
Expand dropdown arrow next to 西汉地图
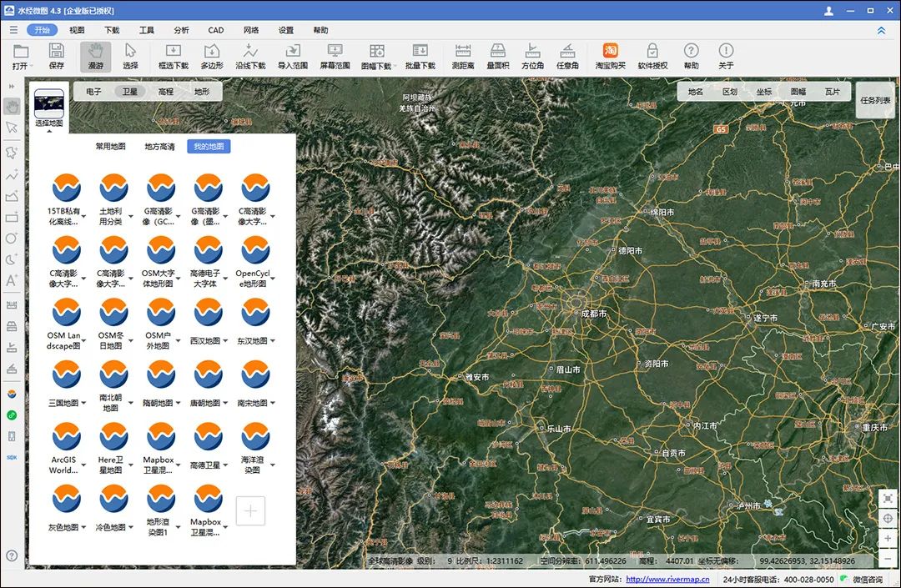pos(225,341)
